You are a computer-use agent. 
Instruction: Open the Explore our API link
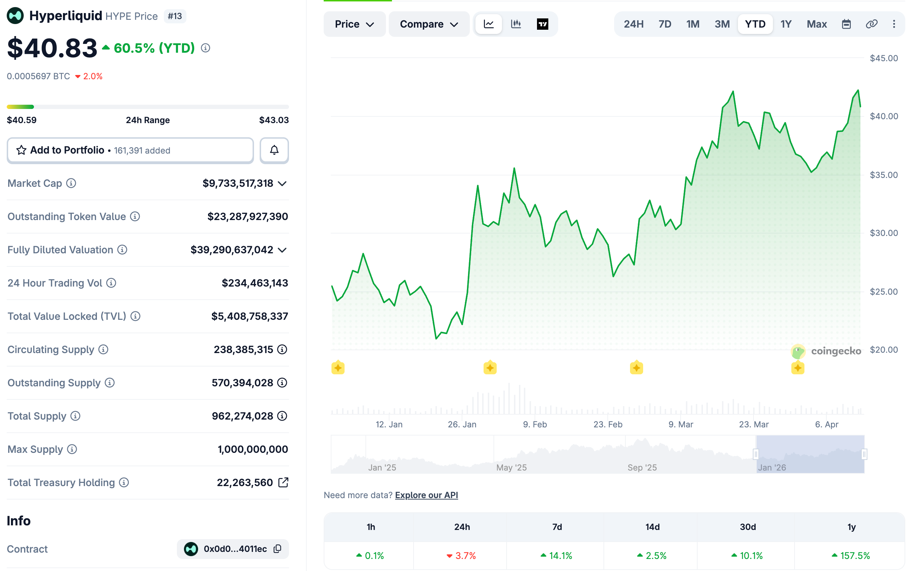point(426,495)
